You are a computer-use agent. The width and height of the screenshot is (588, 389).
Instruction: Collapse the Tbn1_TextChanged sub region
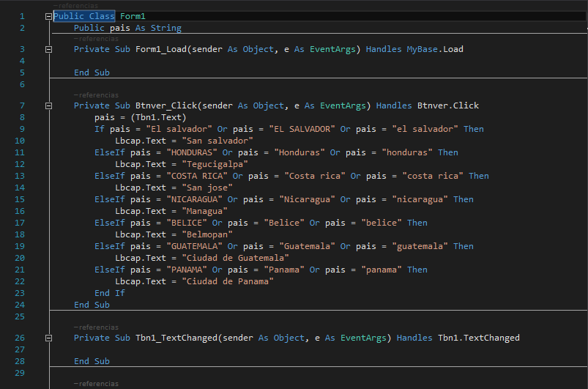point(49,338)
